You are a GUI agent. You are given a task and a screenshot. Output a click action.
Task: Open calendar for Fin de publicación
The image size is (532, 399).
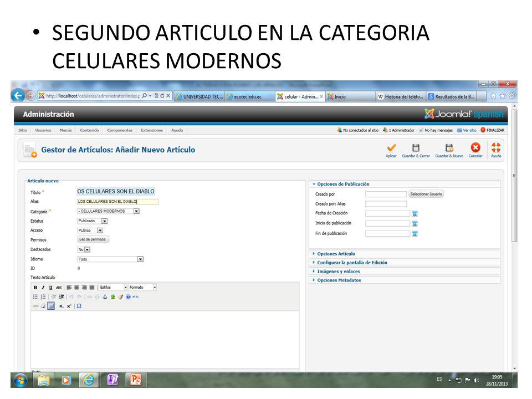(415, 234)
